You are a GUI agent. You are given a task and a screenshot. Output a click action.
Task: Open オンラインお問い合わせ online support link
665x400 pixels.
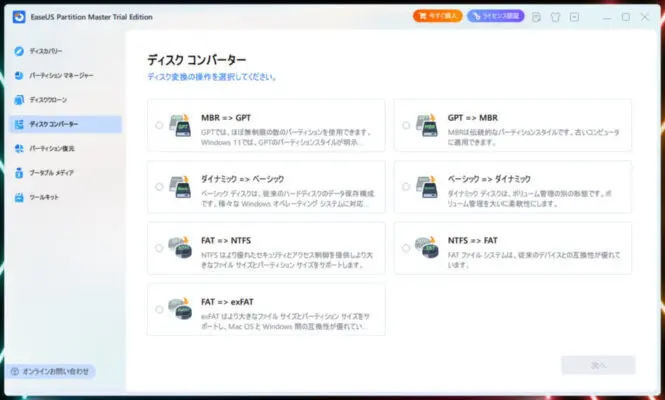click(50, 372)
